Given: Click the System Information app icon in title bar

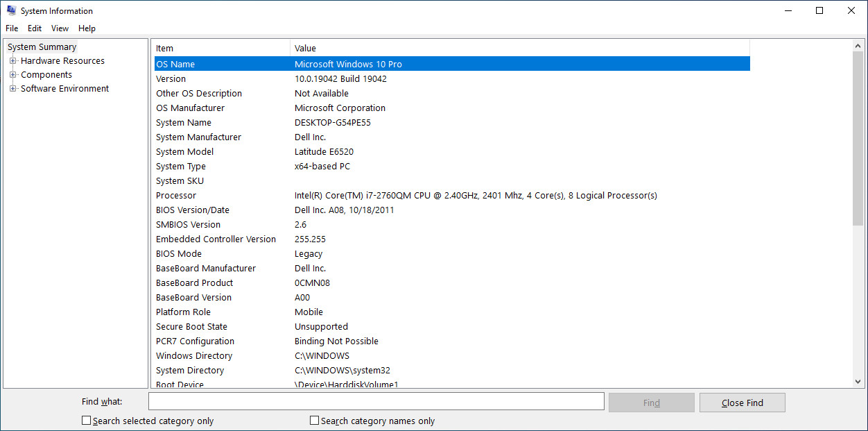Looking at the screenshot, I should point(11,10).
